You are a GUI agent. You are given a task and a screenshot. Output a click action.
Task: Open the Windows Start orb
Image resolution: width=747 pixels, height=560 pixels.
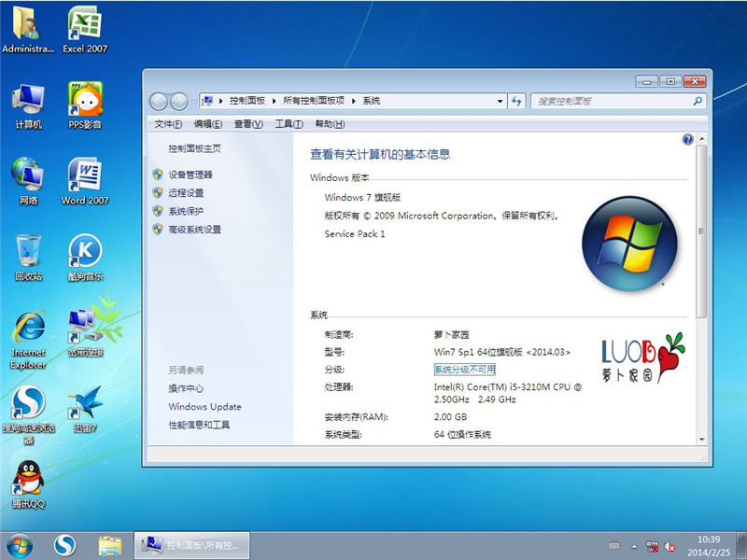coord(20,546)
